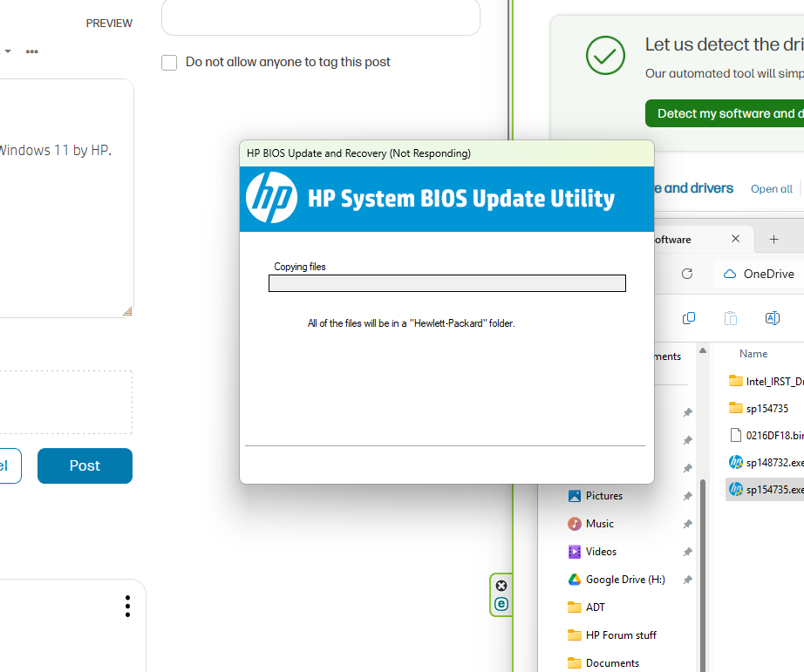Add a new File Explorer tab with plus
This screenshot has height=672, width=804.
click(x=773, y=239)
